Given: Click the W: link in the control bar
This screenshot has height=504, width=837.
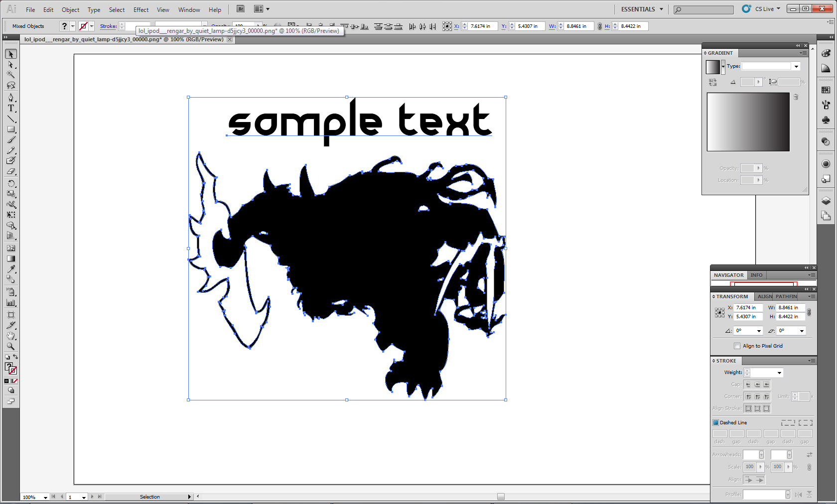Looking at the screenshot, I should (552, 26).
